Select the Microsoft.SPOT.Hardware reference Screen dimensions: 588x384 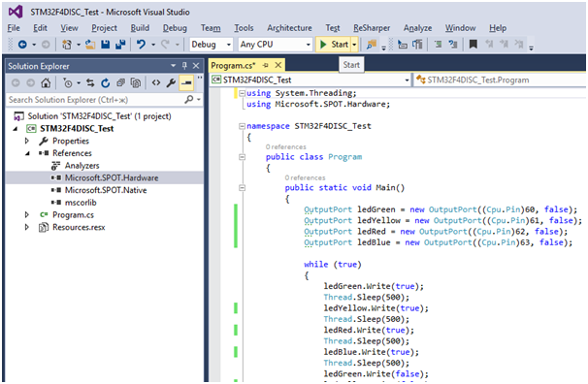[112, 178]
